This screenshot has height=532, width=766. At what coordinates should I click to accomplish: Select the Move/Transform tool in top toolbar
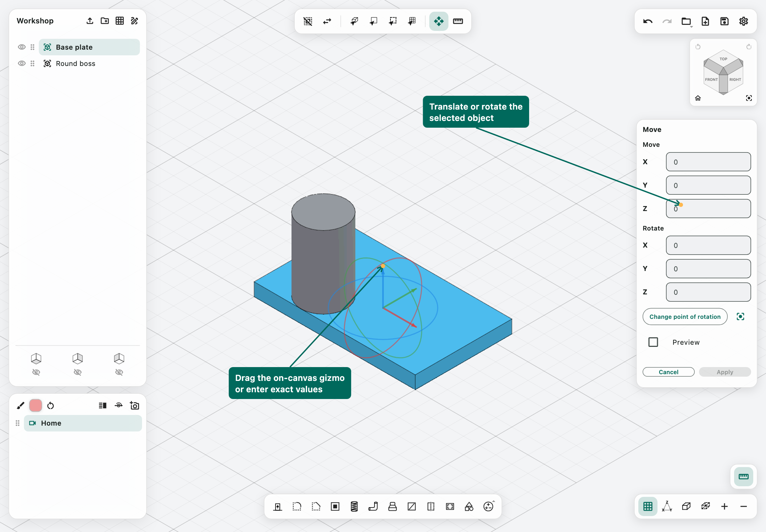click(x=439, y=21)
